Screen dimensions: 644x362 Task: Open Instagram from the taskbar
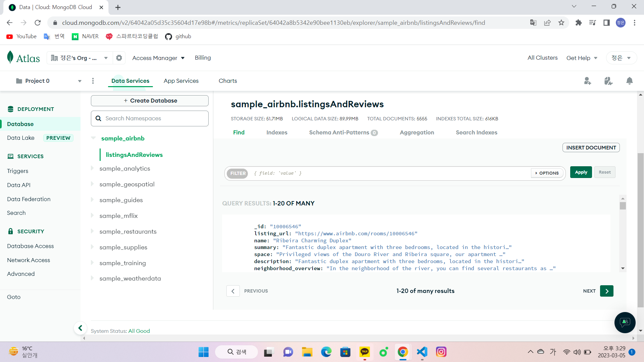point(441,352)
